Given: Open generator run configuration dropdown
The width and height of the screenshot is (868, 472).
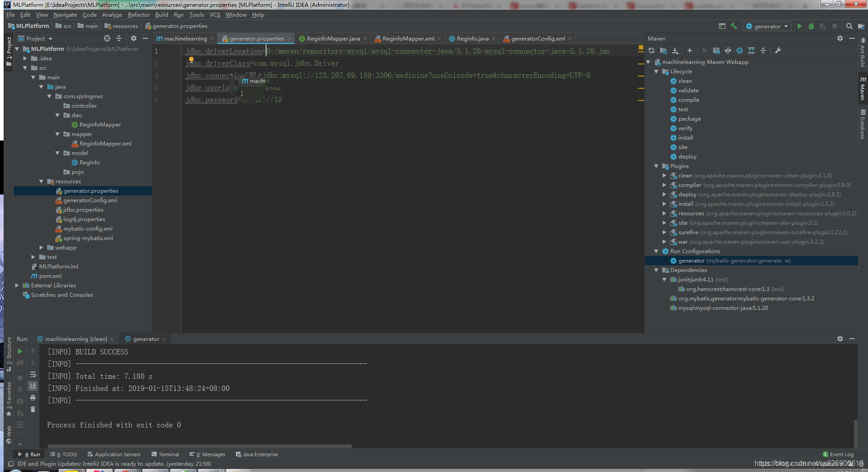Looking at the screenshot, I should tap(767, 26).
